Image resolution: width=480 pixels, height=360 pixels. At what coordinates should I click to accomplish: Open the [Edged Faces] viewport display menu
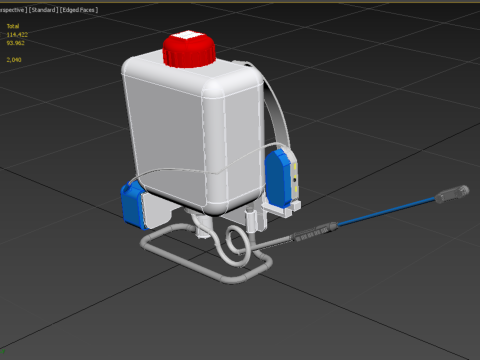pos(79,10)
